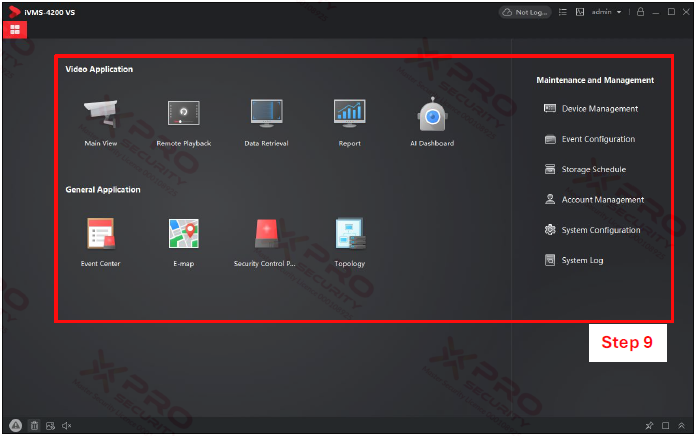Click the bottom-right square window icon
This screenshot has height=436, width=696.
[x=665, y=426]
